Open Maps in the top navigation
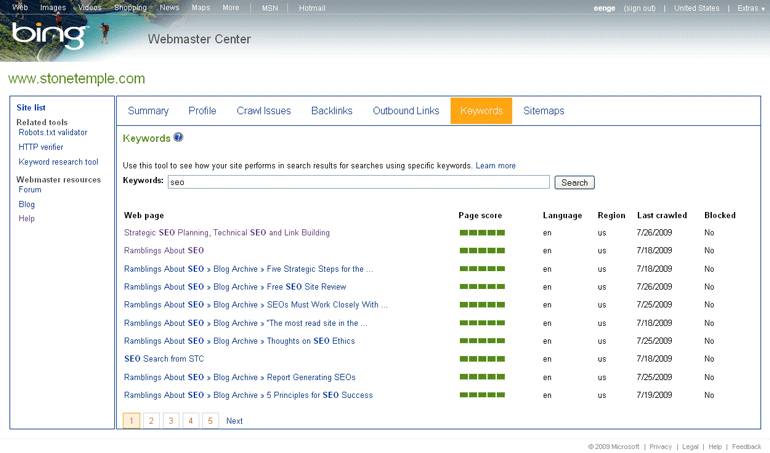The width and height of the screenshot is (770, 453). click(201, 8)
